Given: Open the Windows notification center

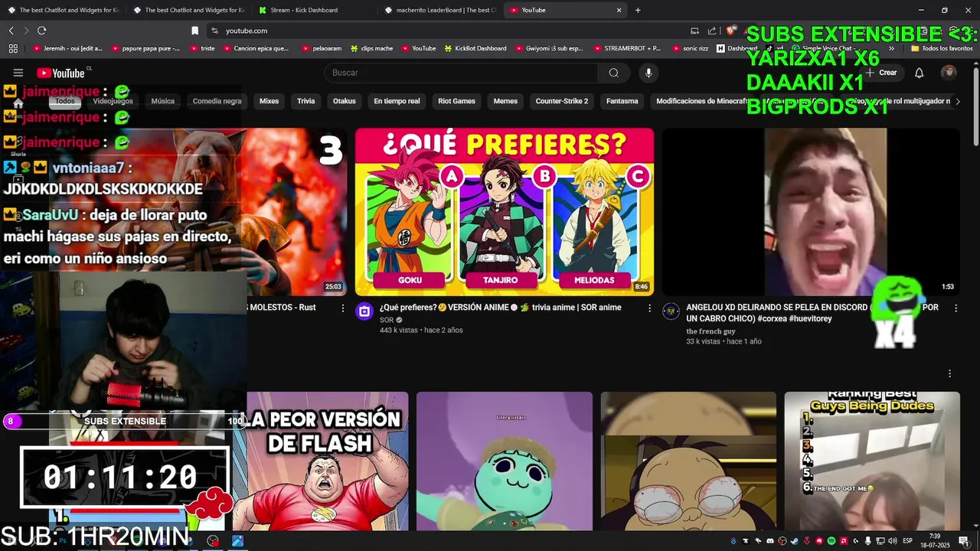Looking at the screenshot, I should pos(964,541).
